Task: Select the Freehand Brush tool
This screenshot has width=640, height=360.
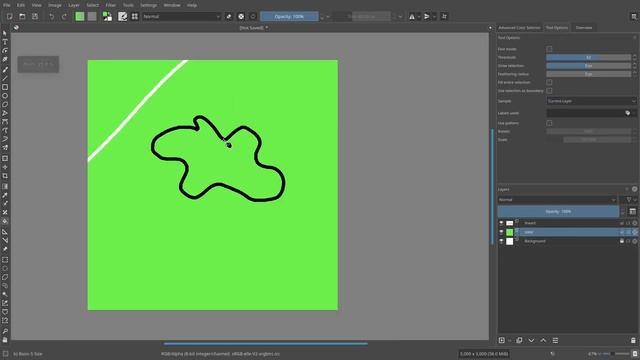Action: click(x=5, y=69)
